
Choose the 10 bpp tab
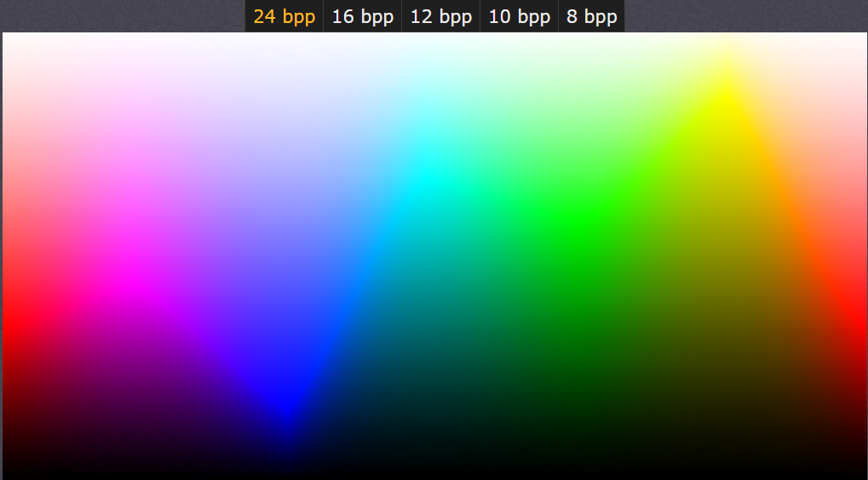coord(520,16)
